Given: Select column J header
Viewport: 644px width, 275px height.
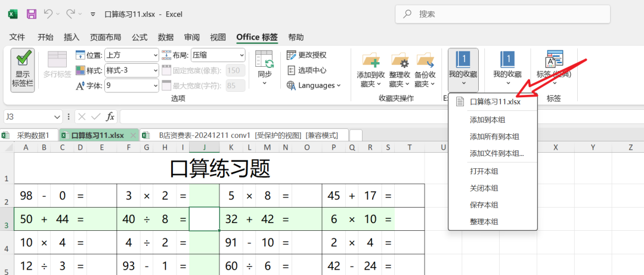Looking at the screenshot, I should (x=204, y=147).
